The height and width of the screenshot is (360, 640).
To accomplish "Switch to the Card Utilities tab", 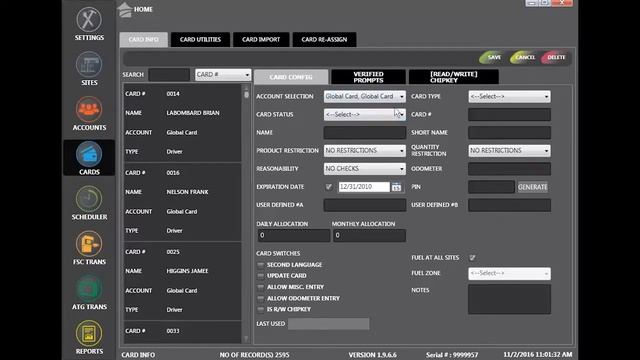I will 200,40.
